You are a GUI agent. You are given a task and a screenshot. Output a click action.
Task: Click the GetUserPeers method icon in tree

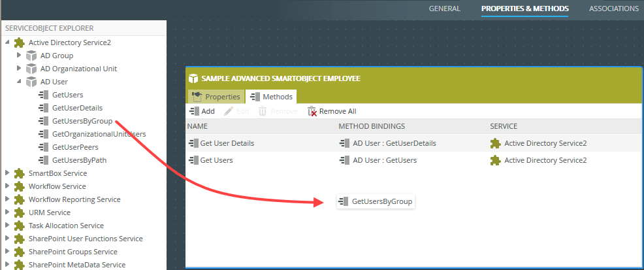[x=44, y=147]
